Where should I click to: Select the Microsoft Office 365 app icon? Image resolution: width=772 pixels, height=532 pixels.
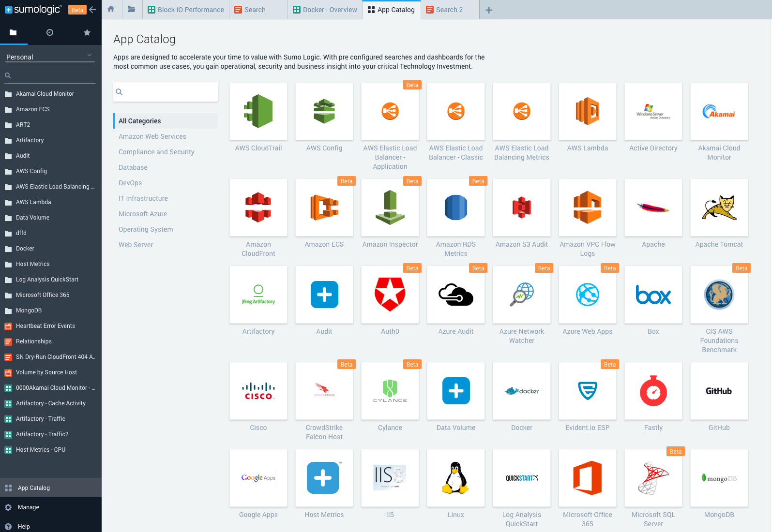click(588, 478)
